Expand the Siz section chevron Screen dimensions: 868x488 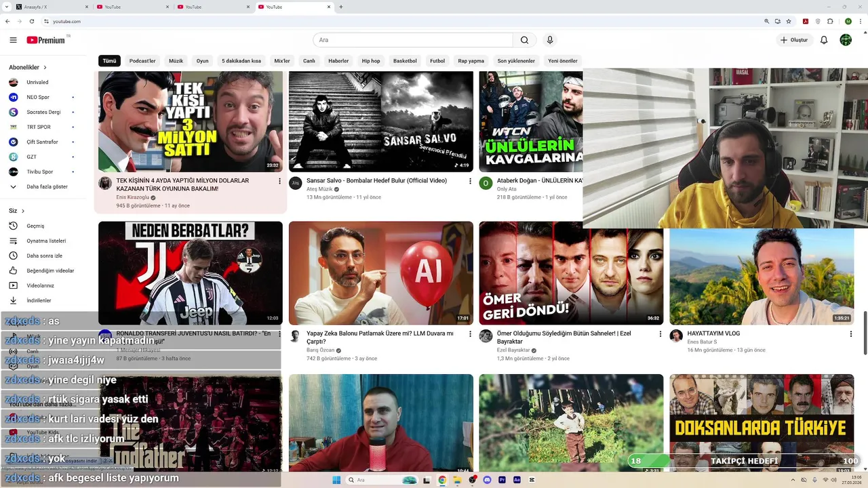click(22, 211)
